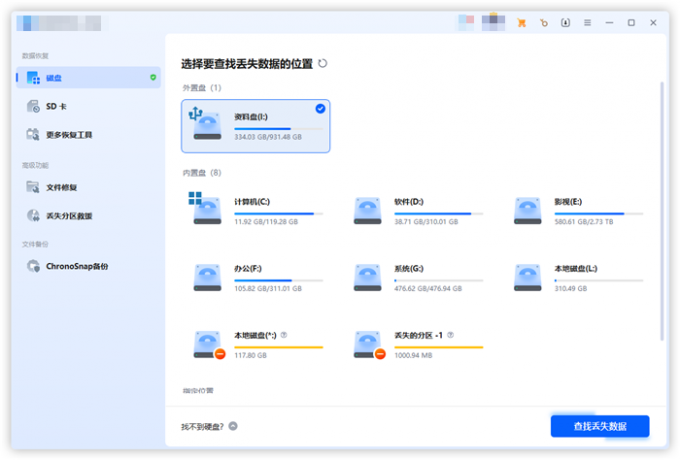Click the import download icon
This screenshot has height=460, width=680.
pyautogui.click(x=566, y=23)
